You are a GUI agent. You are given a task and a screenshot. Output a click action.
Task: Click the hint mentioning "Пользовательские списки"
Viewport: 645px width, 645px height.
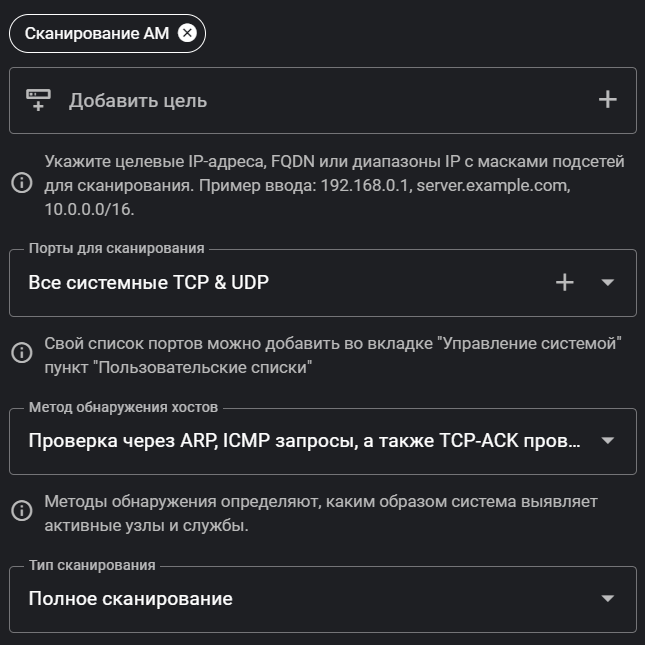click(x=334, y=355)
